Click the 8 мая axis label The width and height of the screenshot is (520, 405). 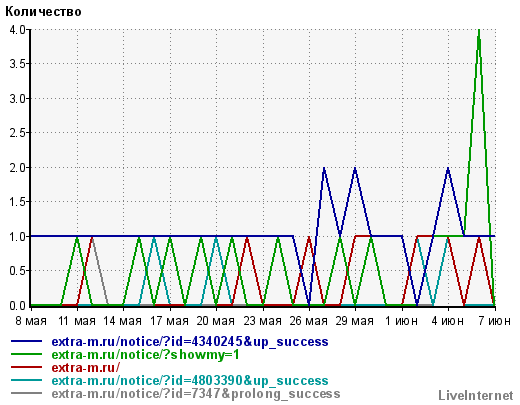coord(31,321)
